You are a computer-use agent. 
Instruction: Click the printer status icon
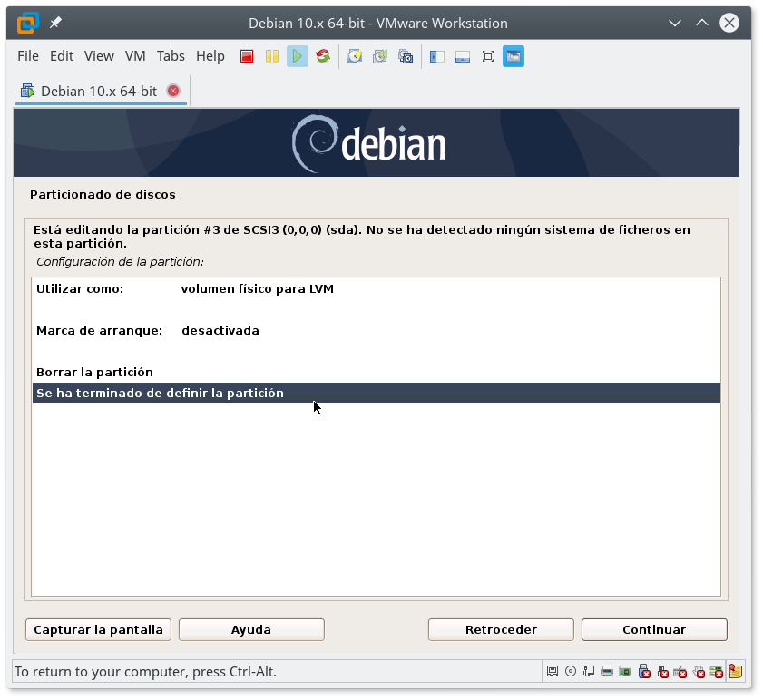(607, 672)
